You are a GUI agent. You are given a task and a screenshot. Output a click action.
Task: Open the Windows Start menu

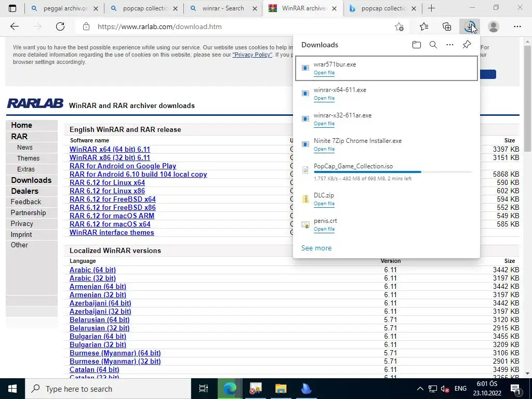[12, 389]
